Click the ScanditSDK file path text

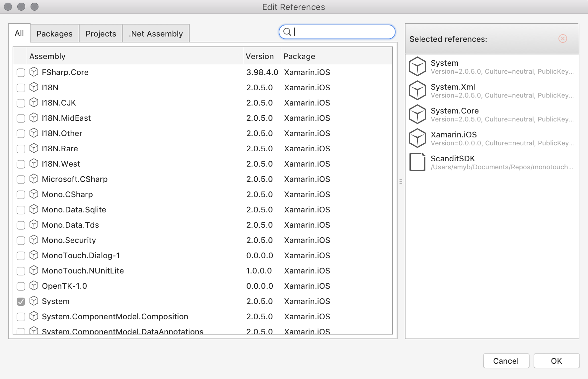click(x=502, y=167)
